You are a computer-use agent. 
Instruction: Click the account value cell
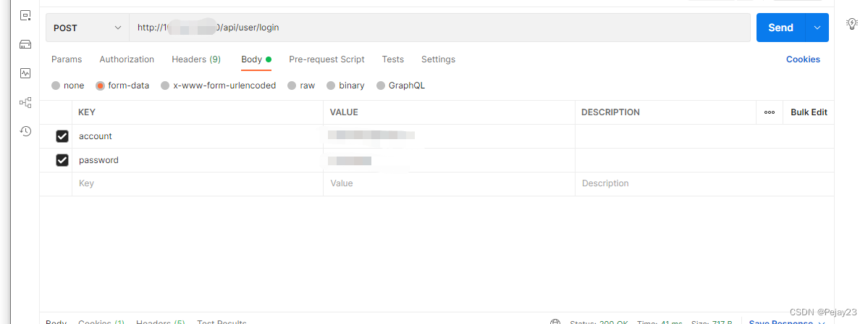click(x=449, y=136)
